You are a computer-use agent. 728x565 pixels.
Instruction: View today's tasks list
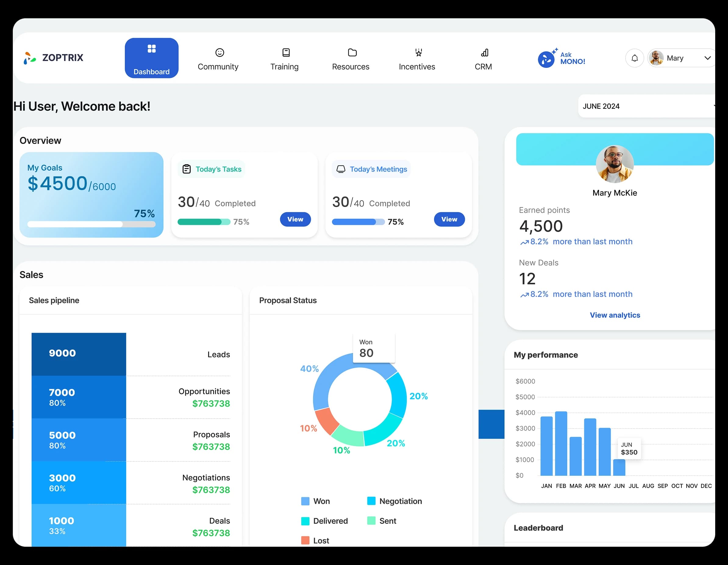[295, 219]
